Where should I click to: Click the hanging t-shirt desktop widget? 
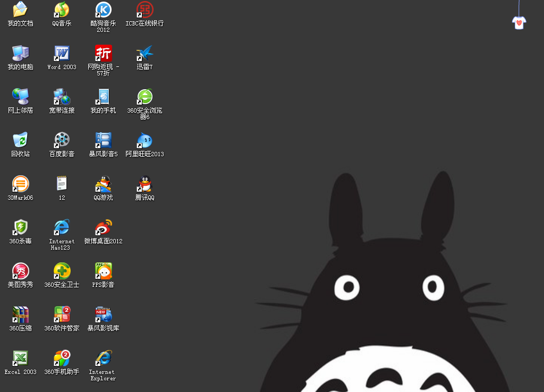point(519,22)
